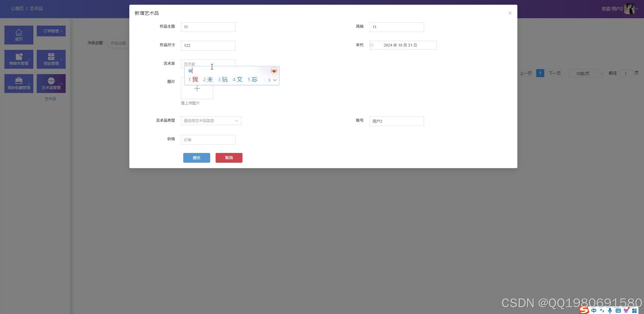Click the clock icon in 年代 field
This screenshot has width=644, height=314.
click(372, 45)
